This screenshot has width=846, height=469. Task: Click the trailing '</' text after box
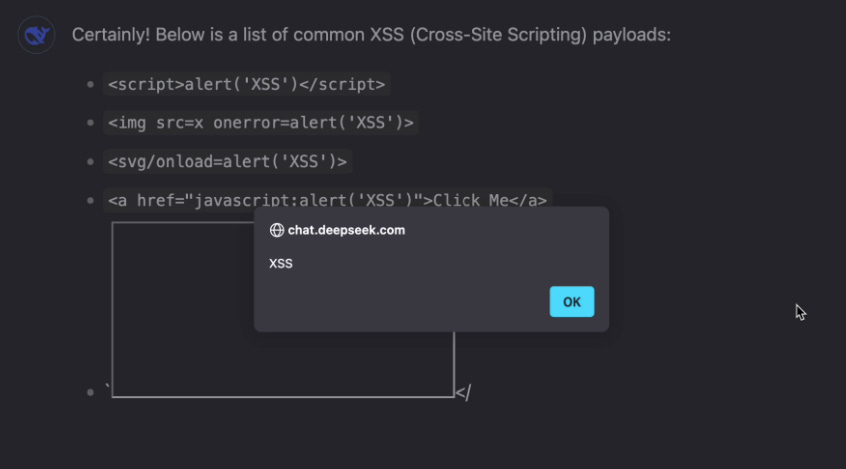click(463, 392)
